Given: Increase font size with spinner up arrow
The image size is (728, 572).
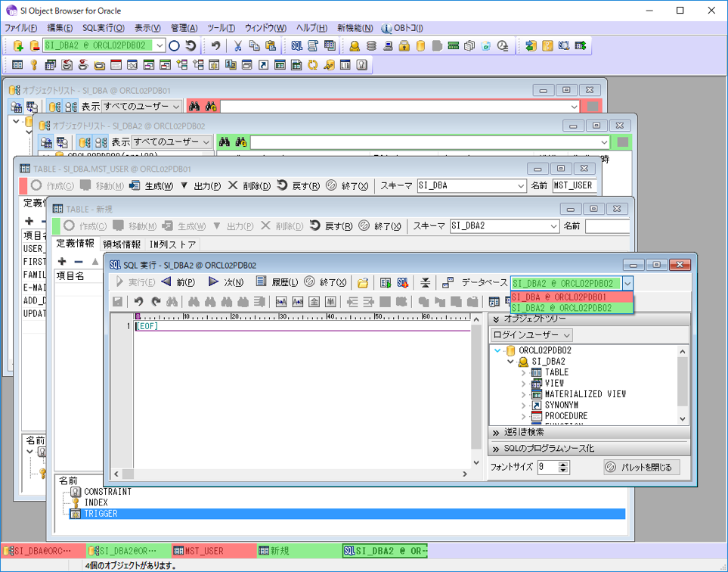Looking at the screenshot, I should (563, 465).
